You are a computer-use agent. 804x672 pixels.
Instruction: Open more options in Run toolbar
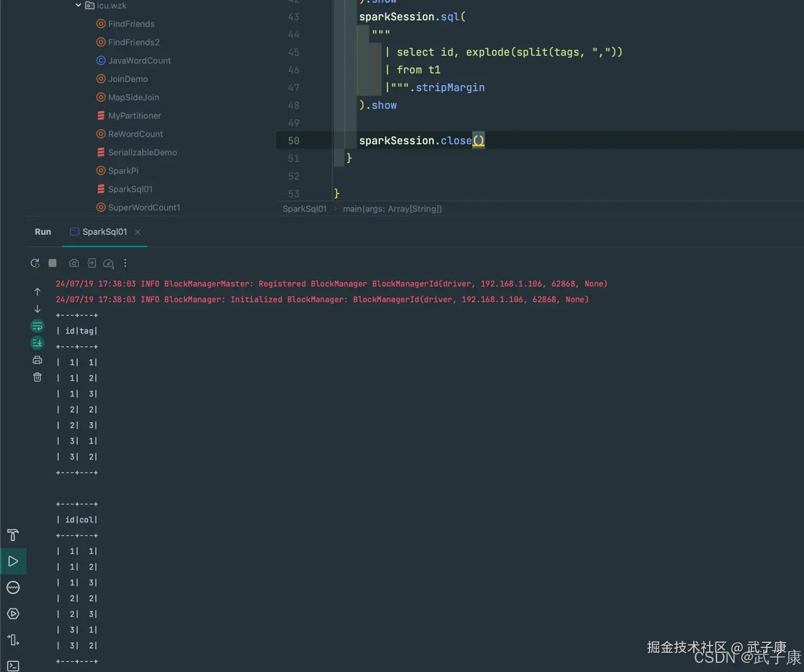pos(125,263)
